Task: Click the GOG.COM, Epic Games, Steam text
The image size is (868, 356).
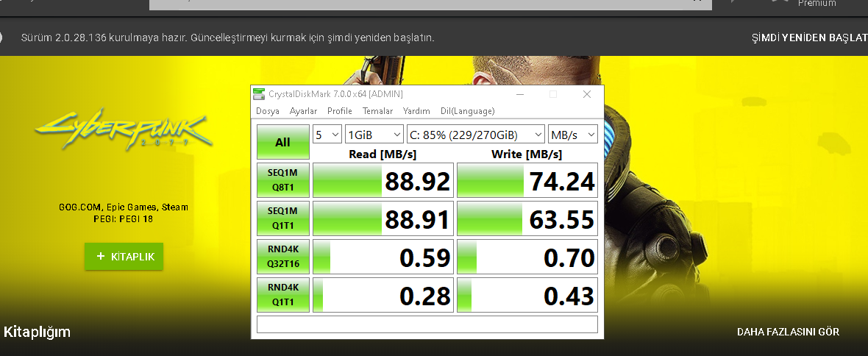Action: pos(124,207)
